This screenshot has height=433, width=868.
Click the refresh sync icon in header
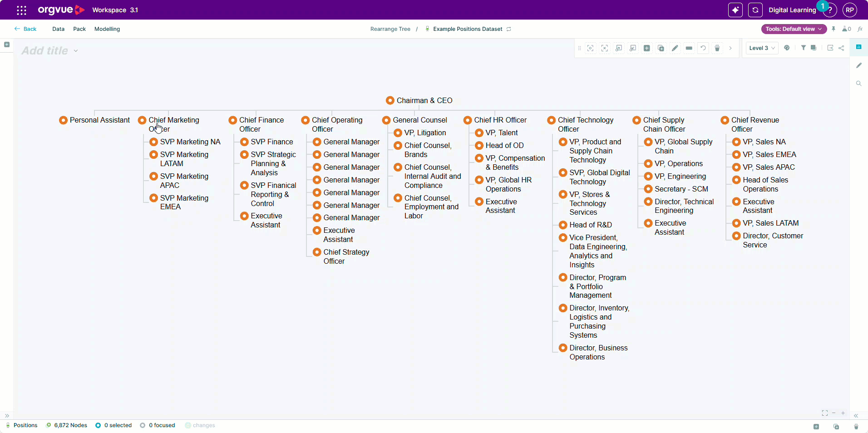point(755,10)
